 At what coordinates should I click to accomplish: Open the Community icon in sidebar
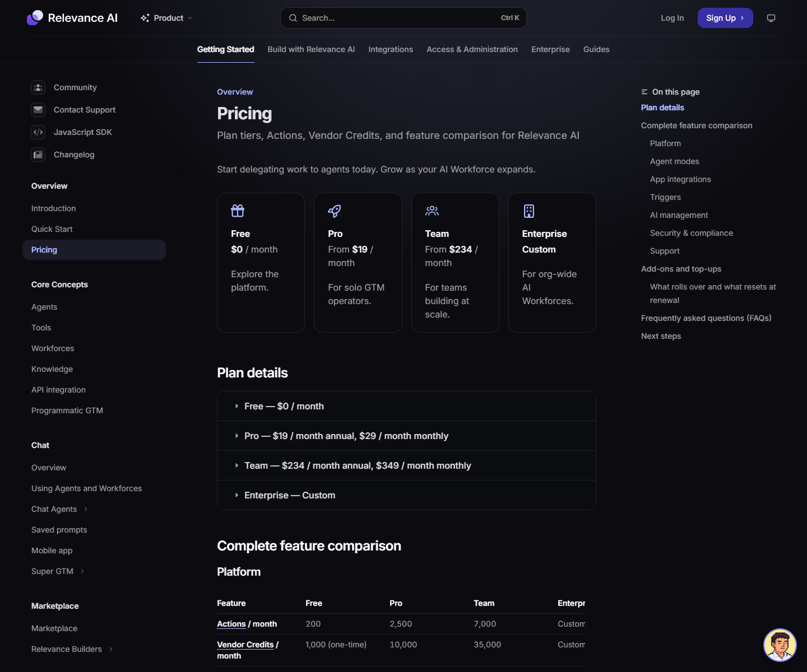point(38,87)
